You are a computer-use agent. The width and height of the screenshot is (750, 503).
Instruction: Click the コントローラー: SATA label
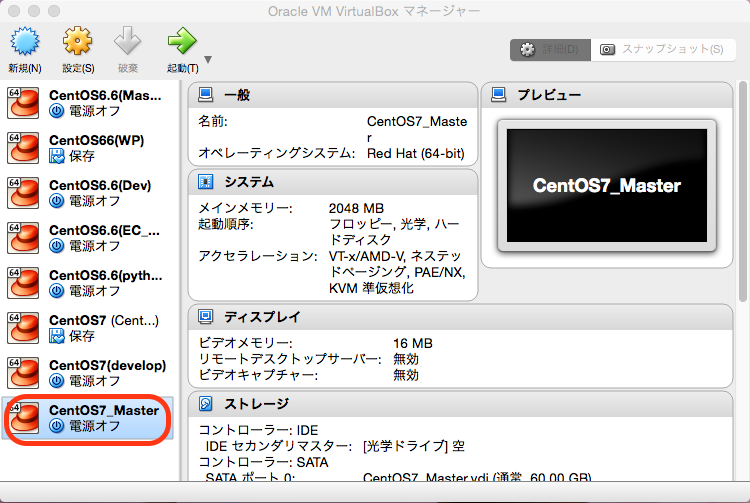coord(264,462)
